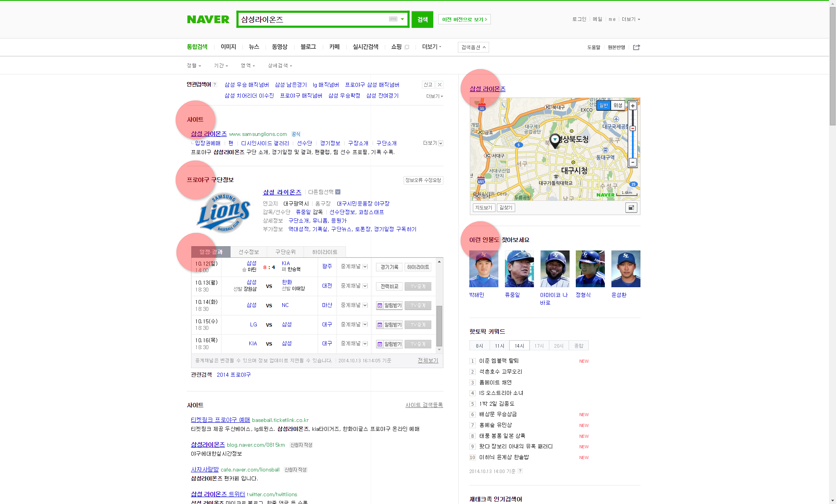This screenshot has width=836, height=504.
Task: Expand the 더보기 tab menu
Action: click(x=431, y=47)
